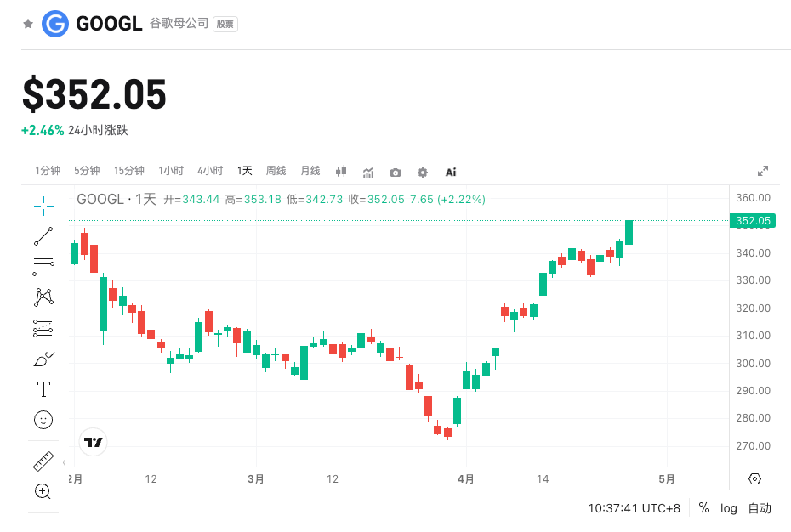791x532 pixels.
Task: Click the zoom in magnifier tool
Action: click(x=43, y=491)
